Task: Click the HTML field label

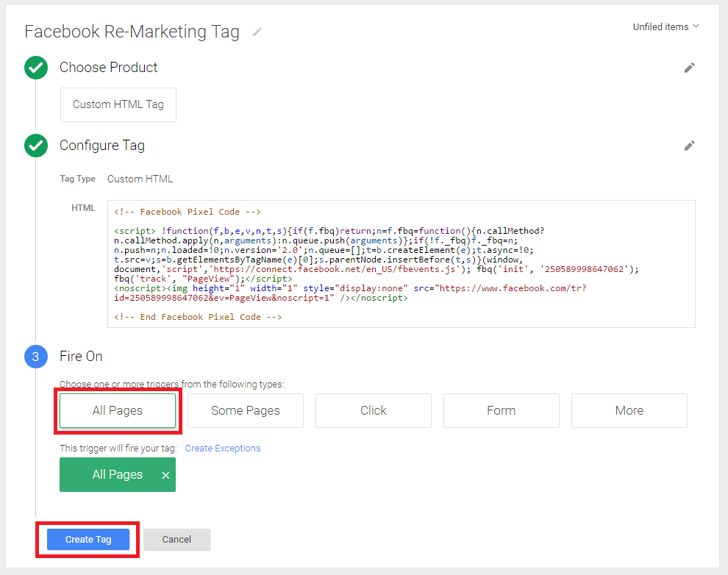Action: 84,208
